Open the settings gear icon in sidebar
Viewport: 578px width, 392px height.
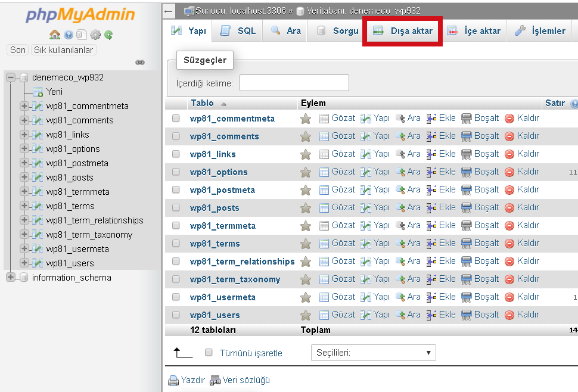click(95, 35)
